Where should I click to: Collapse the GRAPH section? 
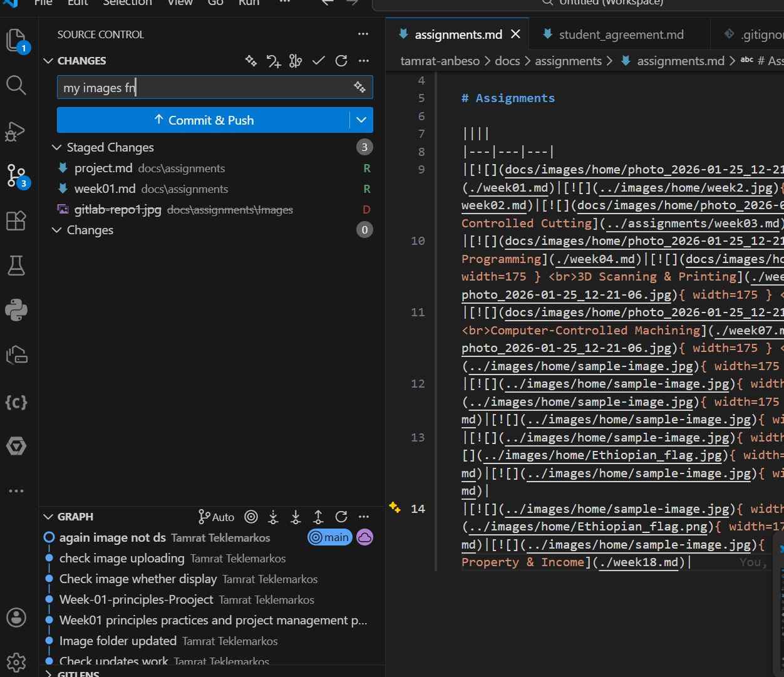[48, 517]
